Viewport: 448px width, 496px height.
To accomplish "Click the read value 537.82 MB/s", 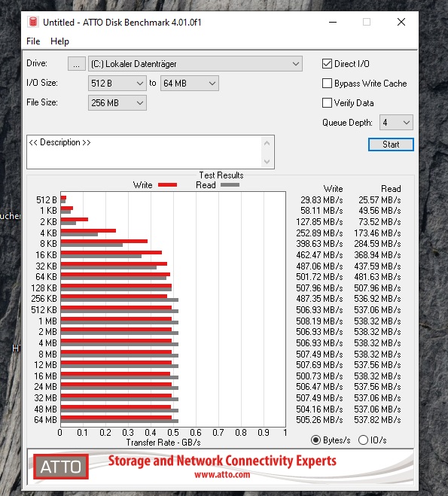I will [377, 420].
